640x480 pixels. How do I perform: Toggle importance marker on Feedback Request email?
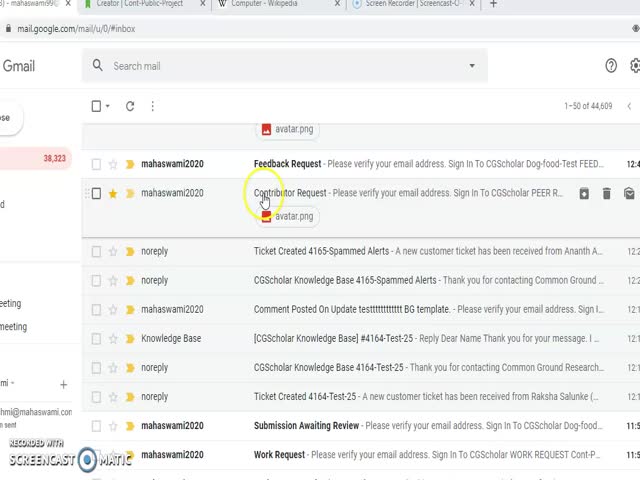coord(130,164)
